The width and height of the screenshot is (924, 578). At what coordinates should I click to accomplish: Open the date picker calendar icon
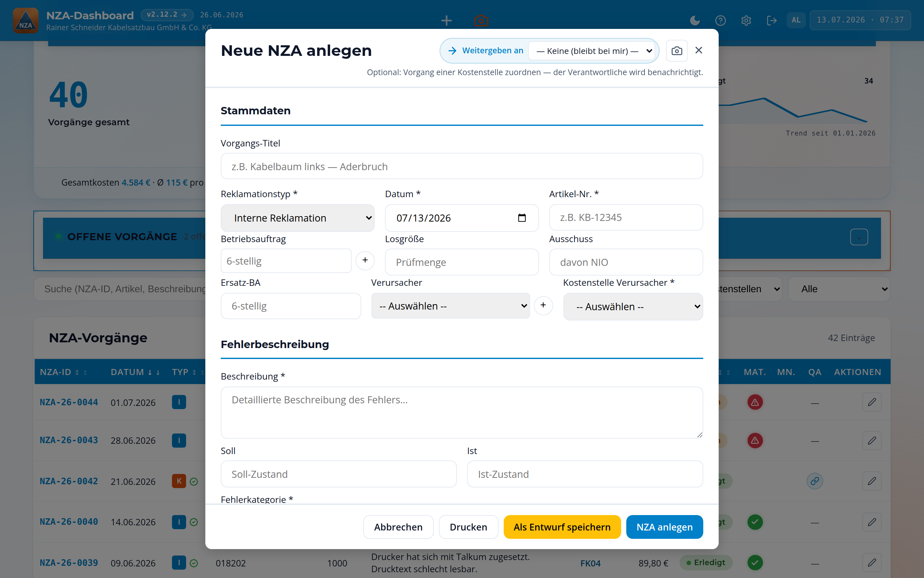pyautogui.click(x=522, y=218)
